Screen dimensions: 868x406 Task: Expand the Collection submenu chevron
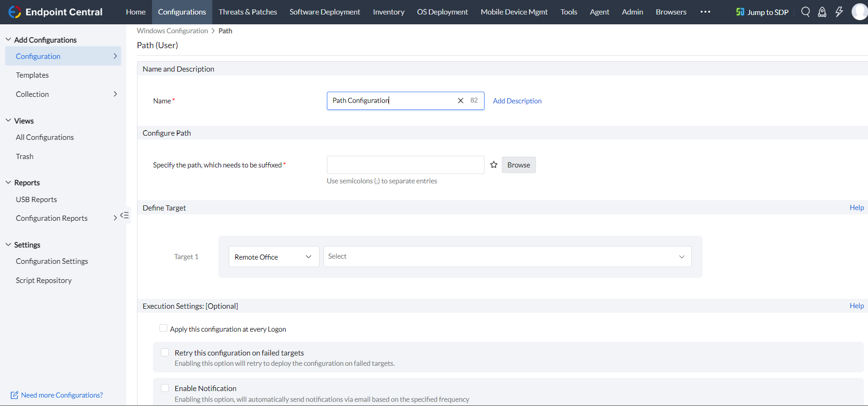[115, 94]
